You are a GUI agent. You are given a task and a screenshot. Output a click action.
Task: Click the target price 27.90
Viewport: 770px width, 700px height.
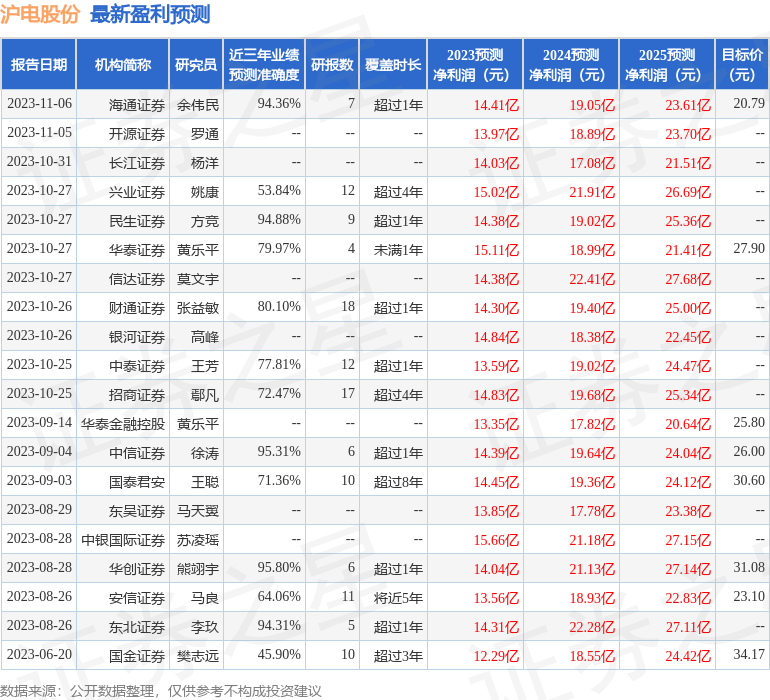pyautogui.click(x=749, y=249)
